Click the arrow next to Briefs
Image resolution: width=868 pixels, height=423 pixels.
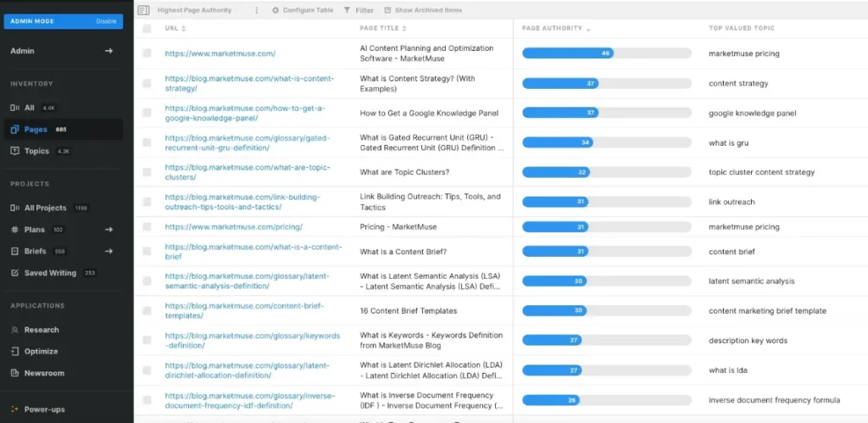(109, 252)
